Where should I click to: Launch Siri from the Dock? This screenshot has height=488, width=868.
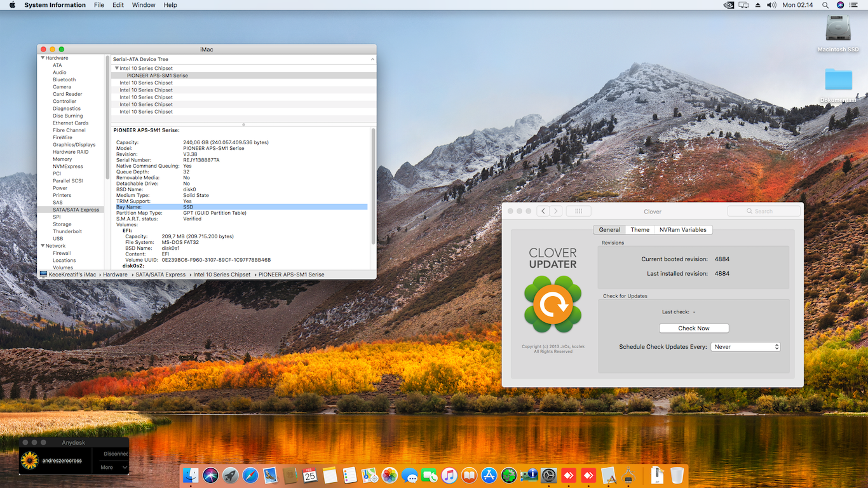[x=210, y=475]
